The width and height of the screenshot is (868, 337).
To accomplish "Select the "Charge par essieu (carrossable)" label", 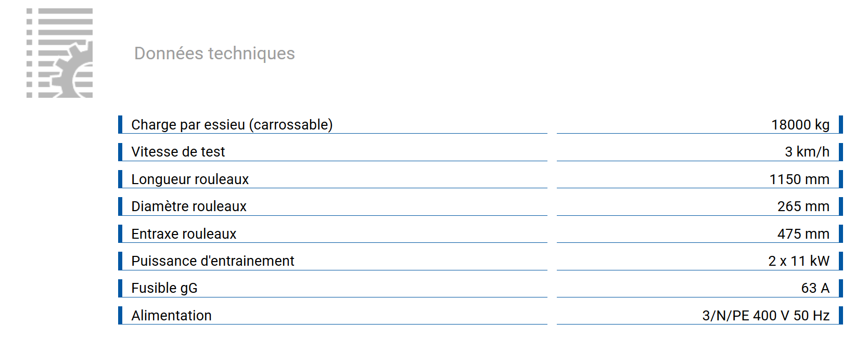I will coord(232,125).
